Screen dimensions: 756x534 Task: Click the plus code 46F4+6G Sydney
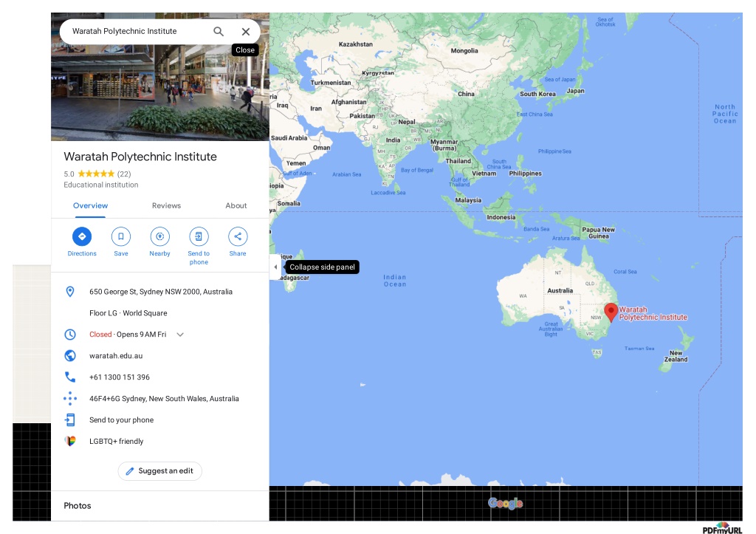164,398
